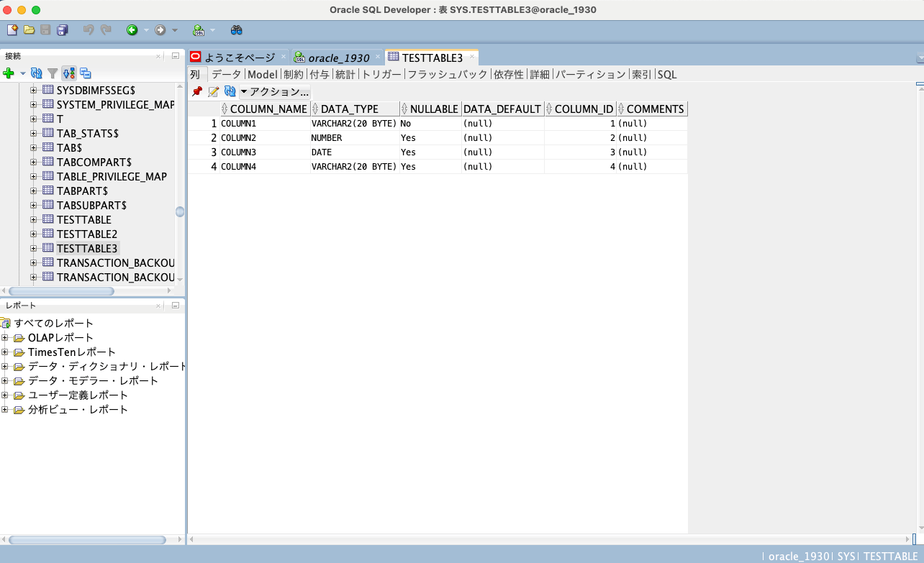Open the 依存性 sub-tab
Viewport: 924px width, 563px height.
(509, 74)
